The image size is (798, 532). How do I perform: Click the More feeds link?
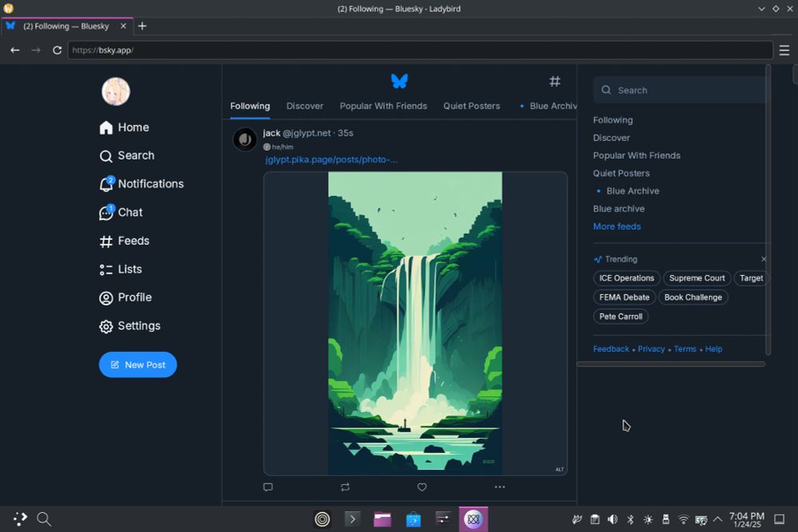pos(617,227)
